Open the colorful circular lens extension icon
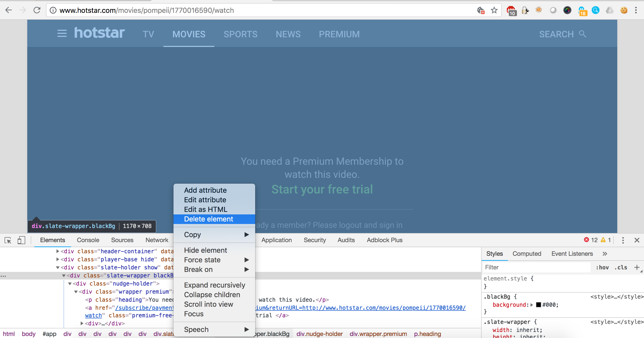Image resolution: width=644 pixels, height=338 pixels. [567, 10]
